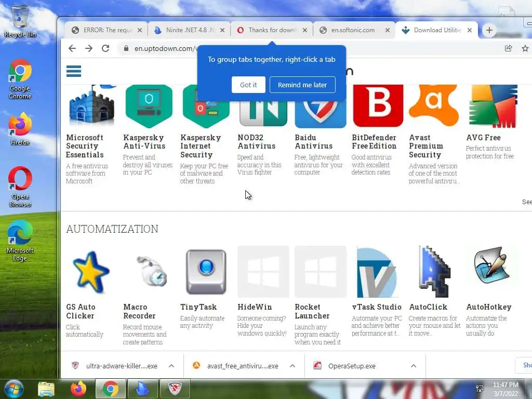Open the Microsoft Security Essentials castle icon

(91, 106)
